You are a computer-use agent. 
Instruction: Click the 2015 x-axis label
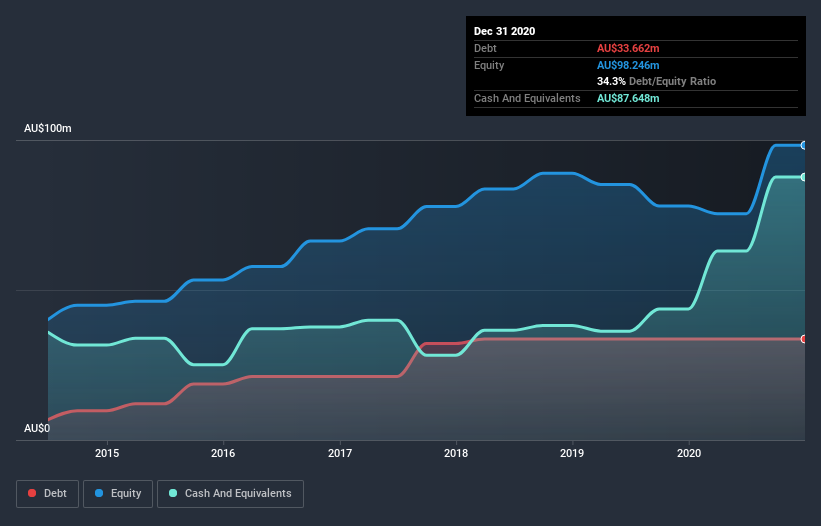tap(107, 453)
